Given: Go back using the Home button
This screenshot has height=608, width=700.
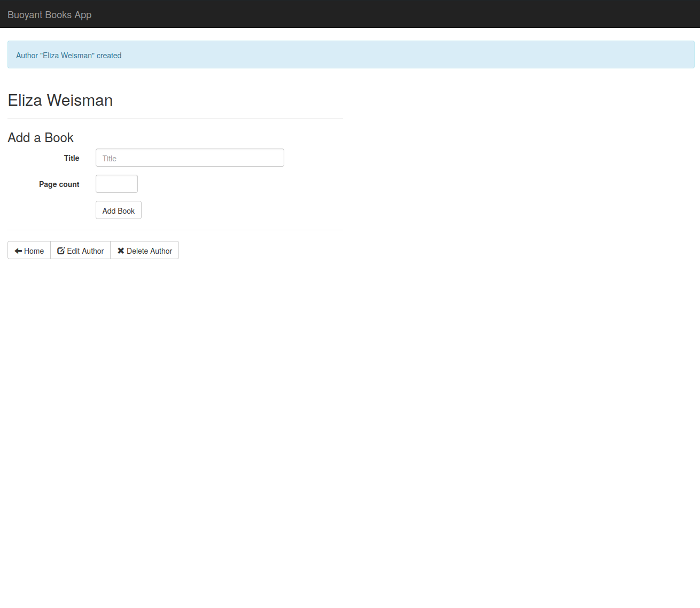Looking at the screenshot, I should [29, 251].
